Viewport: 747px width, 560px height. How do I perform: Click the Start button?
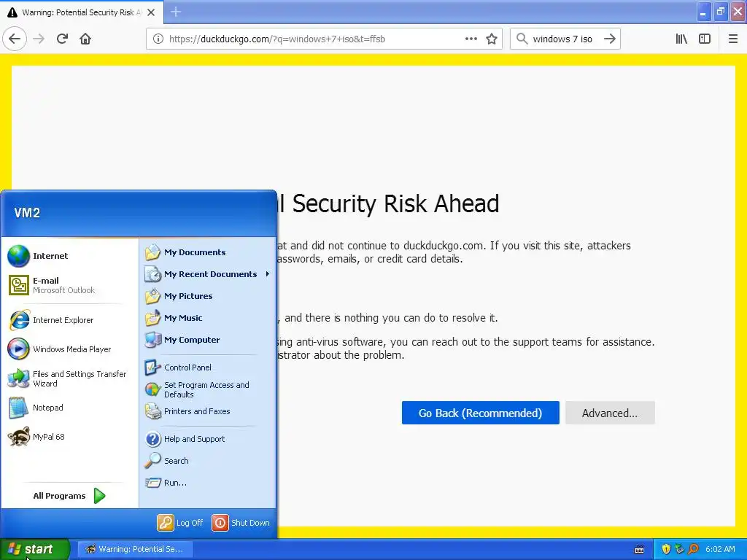click(x=35, y=549)
